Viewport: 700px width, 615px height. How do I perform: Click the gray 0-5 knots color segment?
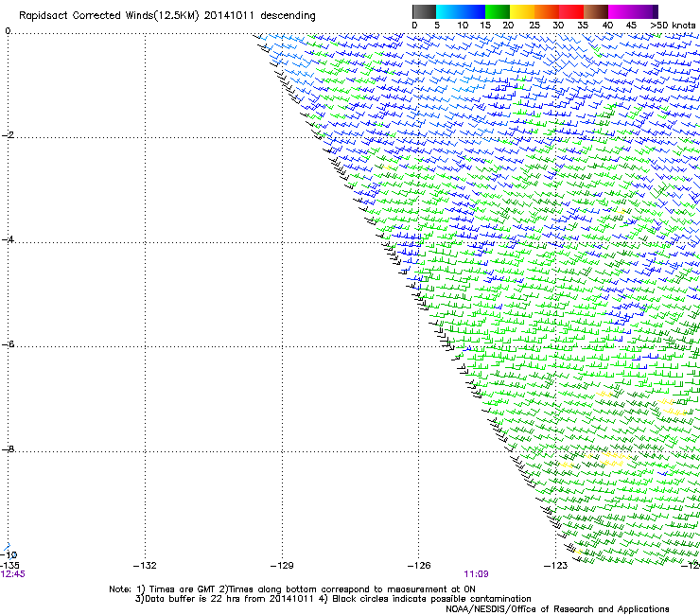(x=424, y=11)
